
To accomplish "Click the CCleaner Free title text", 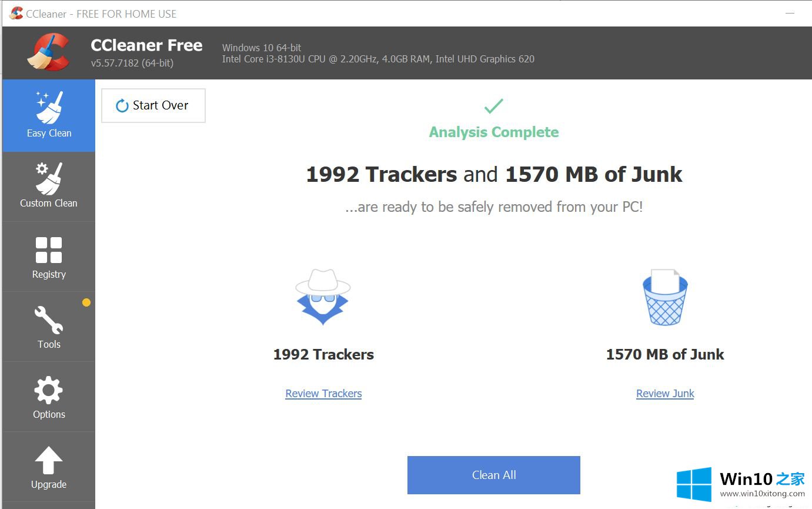I will click(x=146, y=45).
